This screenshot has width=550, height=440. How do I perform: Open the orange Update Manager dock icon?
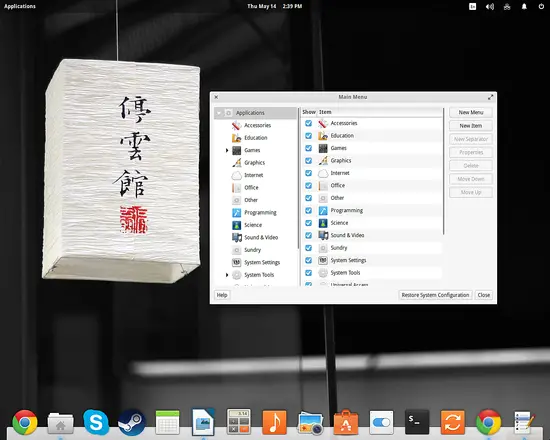(x=452, y=422)
